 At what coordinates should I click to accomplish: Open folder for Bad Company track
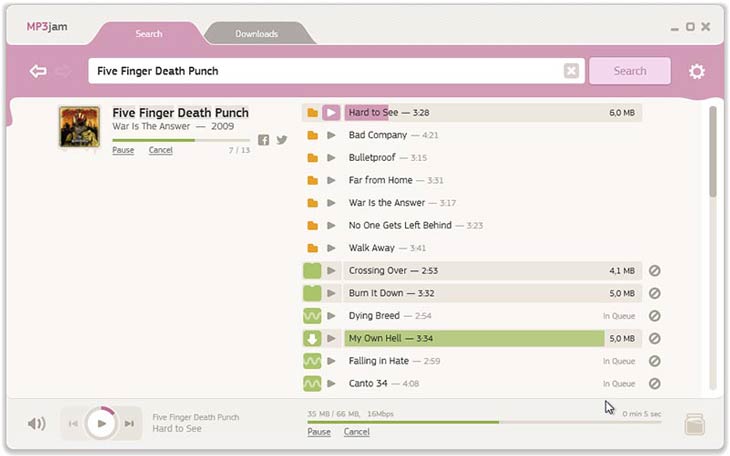coord(312,135)
